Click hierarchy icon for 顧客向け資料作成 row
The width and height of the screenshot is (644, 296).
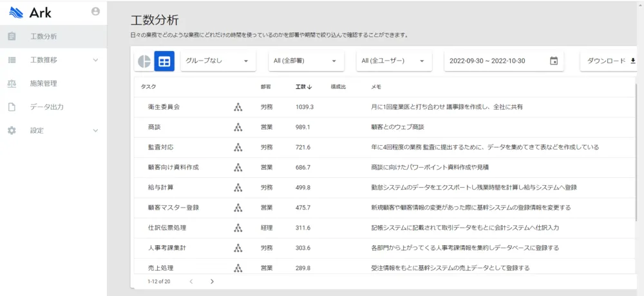click(238, 167)
